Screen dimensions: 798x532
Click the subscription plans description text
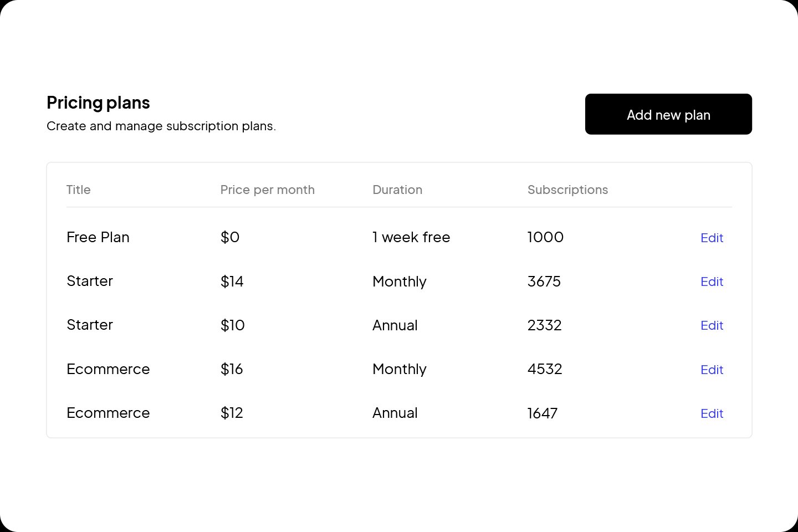point(161,126)
